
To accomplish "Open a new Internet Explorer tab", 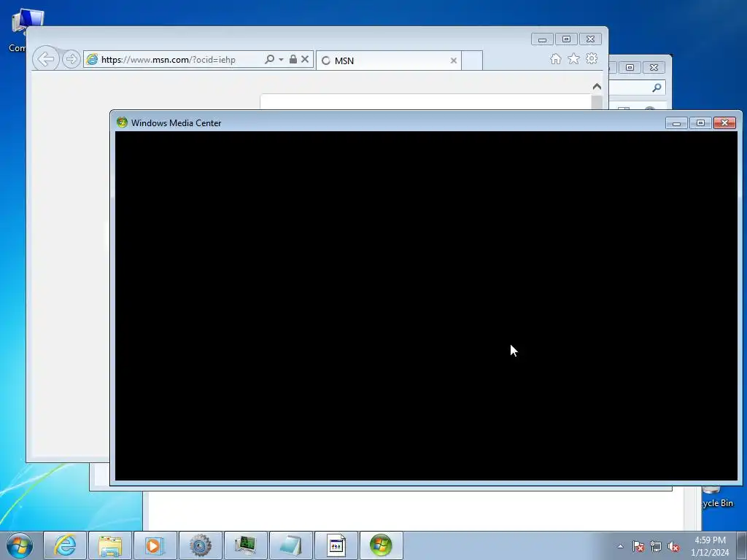I will click(472, 61).
